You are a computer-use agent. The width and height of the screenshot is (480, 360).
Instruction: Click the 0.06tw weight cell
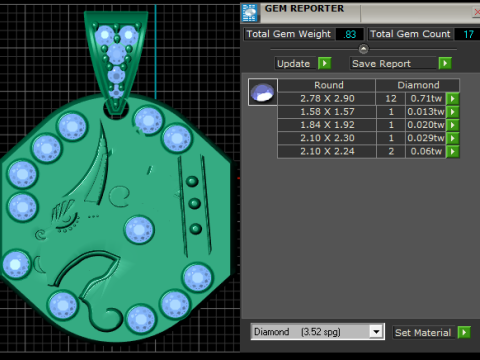click(426, 151)
